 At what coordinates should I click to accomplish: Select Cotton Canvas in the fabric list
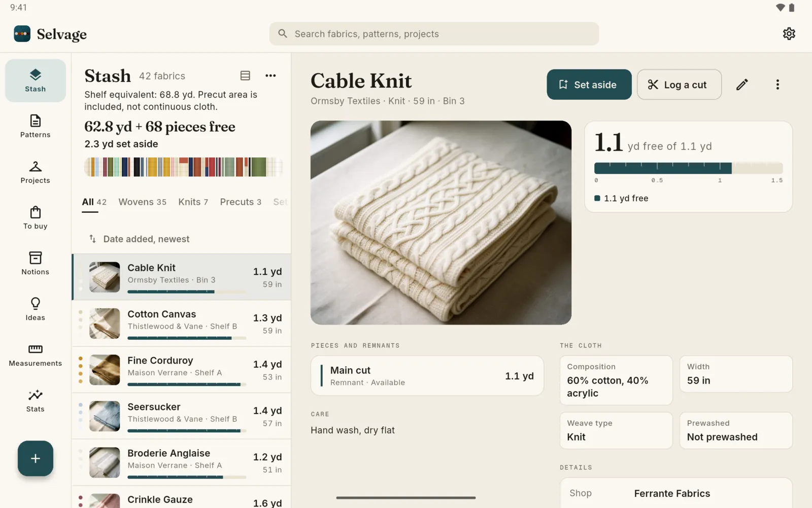(182, 323)
